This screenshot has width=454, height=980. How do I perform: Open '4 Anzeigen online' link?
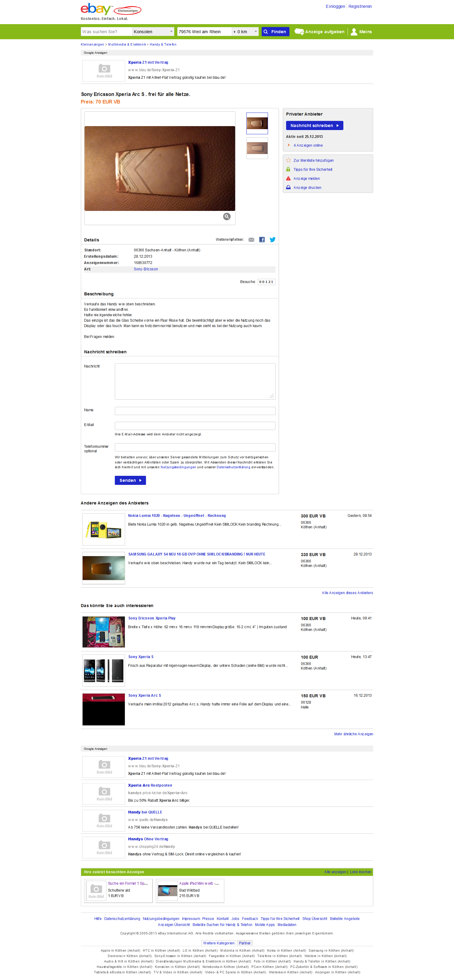coord(308,145)
